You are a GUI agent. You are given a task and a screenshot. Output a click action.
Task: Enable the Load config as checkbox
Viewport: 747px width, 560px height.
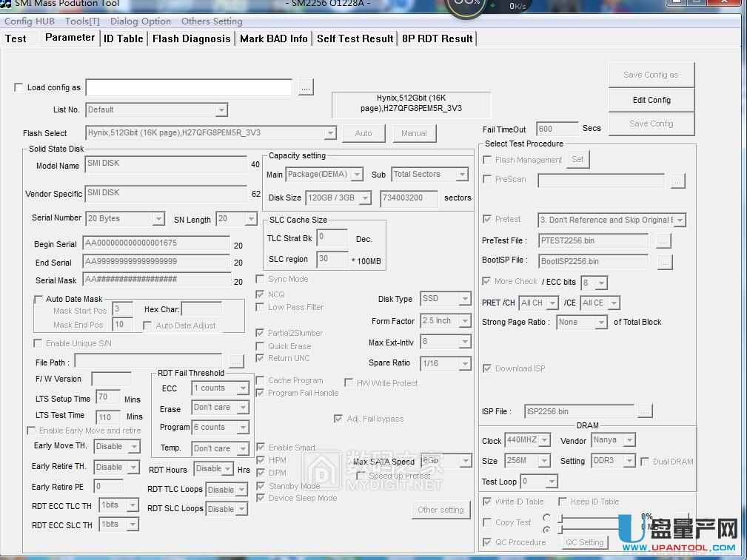19,87
